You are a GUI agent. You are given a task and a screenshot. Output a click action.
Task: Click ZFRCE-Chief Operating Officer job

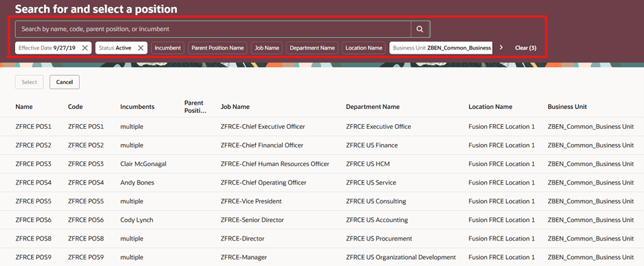(x=264, y=183)
